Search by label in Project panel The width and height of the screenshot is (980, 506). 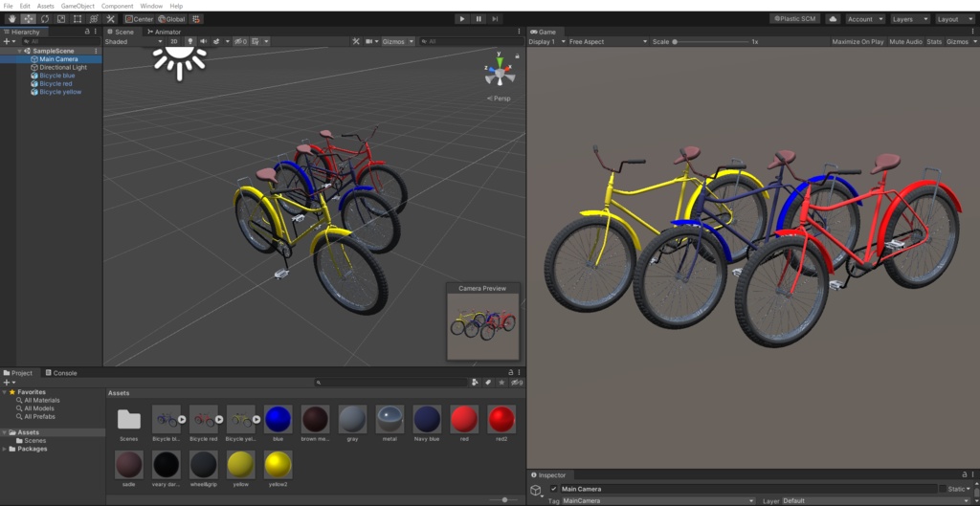488,383
